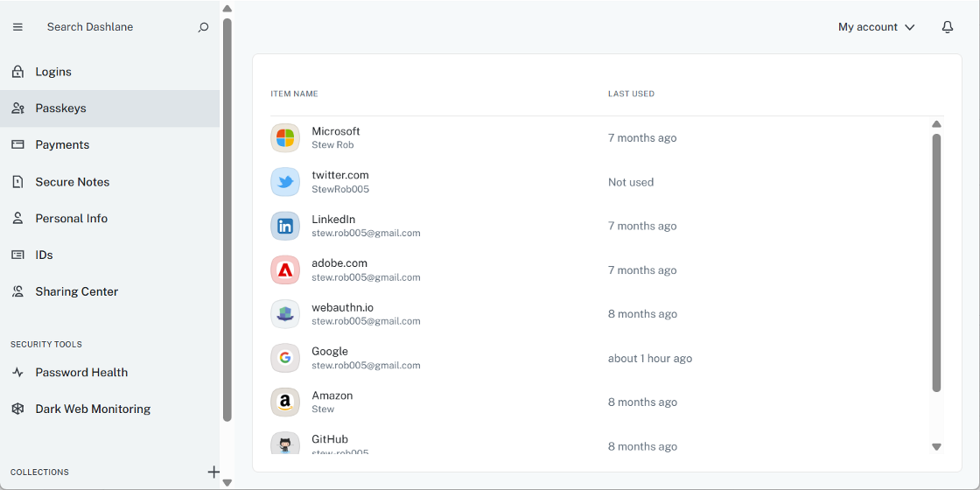The height and width of the screenshot is (490, 980).
Task: Click the Microsoft passkey logo
Action: (x=285, y=138)
